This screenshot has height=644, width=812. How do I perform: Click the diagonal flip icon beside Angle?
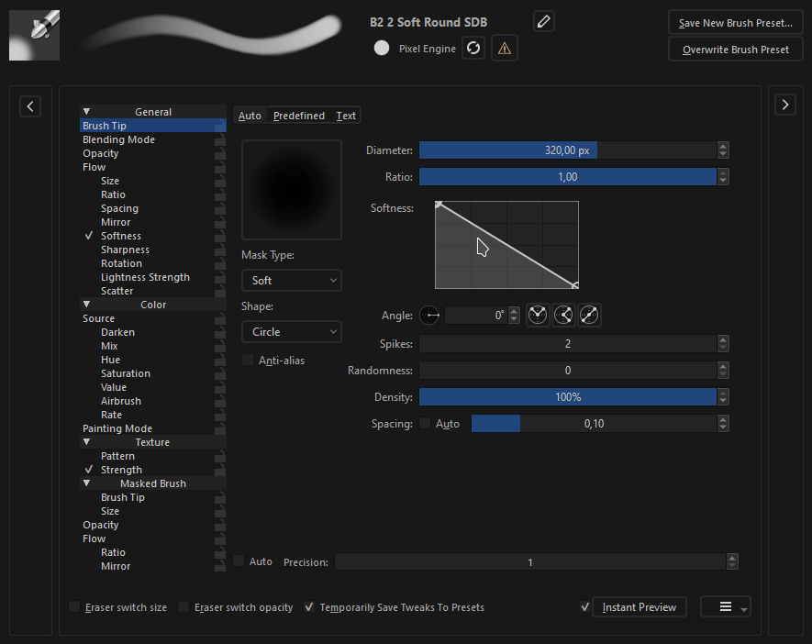pos(589,316)
